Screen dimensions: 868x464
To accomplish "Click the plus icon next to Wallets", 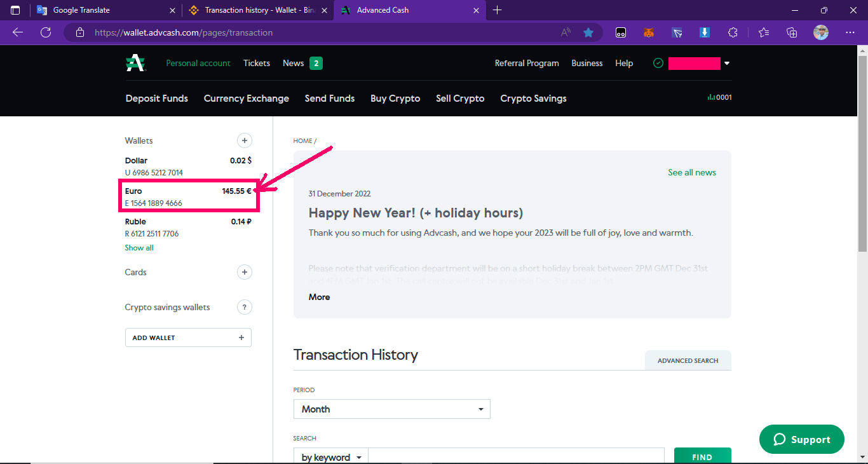I will (244, 140).
